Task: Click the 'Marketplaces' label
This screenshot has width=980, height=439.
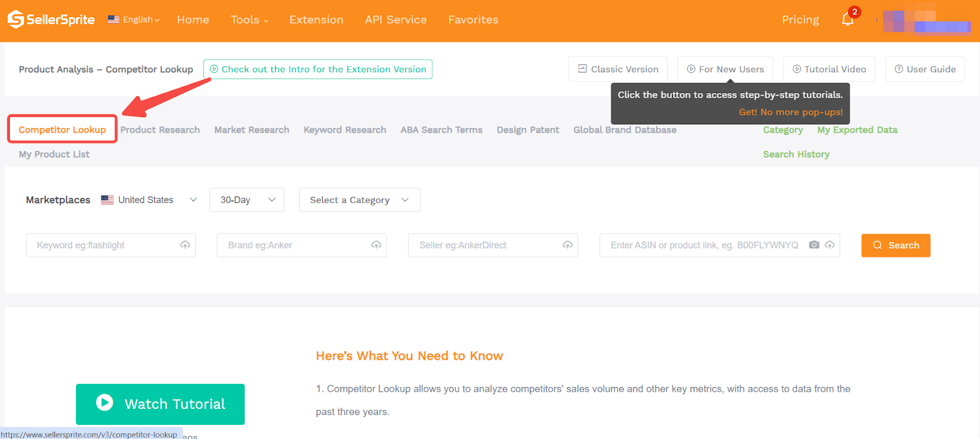Action: tap(58, 200)
